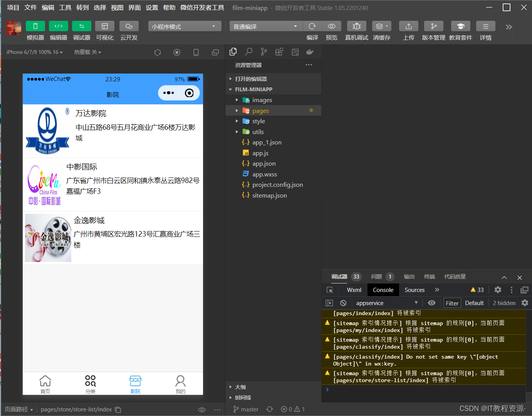Open devtools settings gear
Screen dimensions: 532x416
coord(498,290)
